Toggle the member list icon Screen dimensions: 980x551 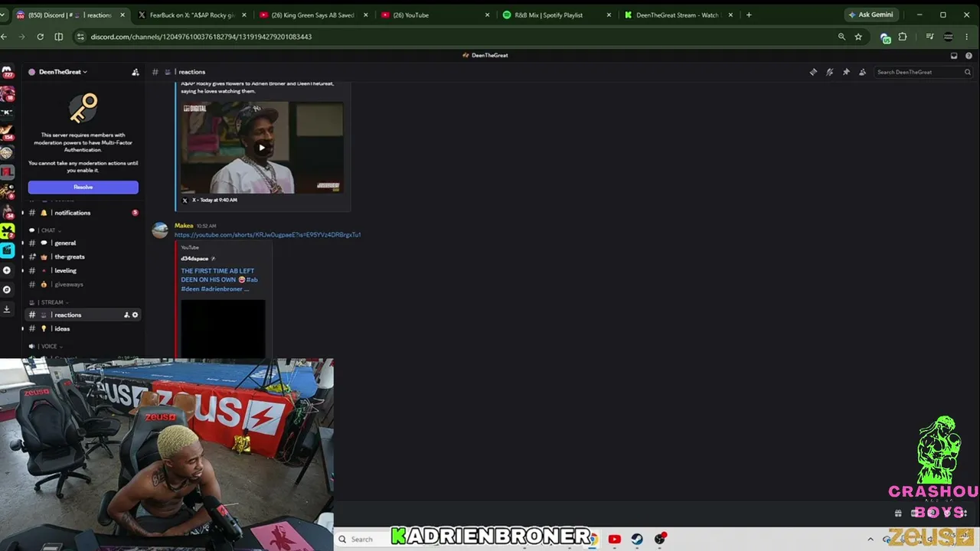862,72
